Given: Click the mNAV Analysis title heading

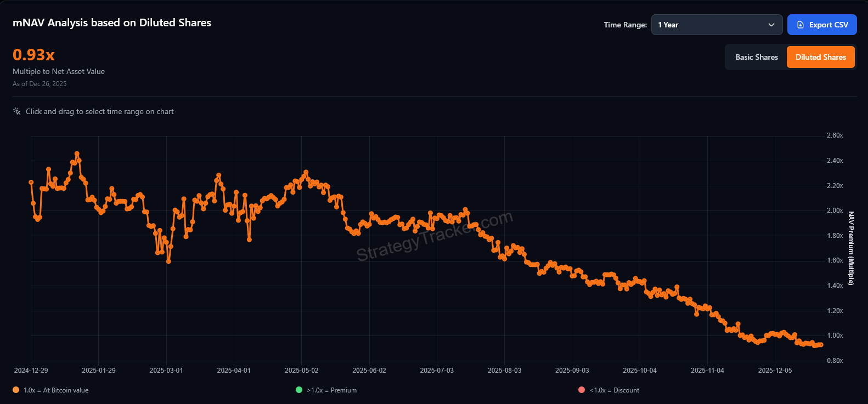Looking at the screenshot, I should (x=112, y=22).
